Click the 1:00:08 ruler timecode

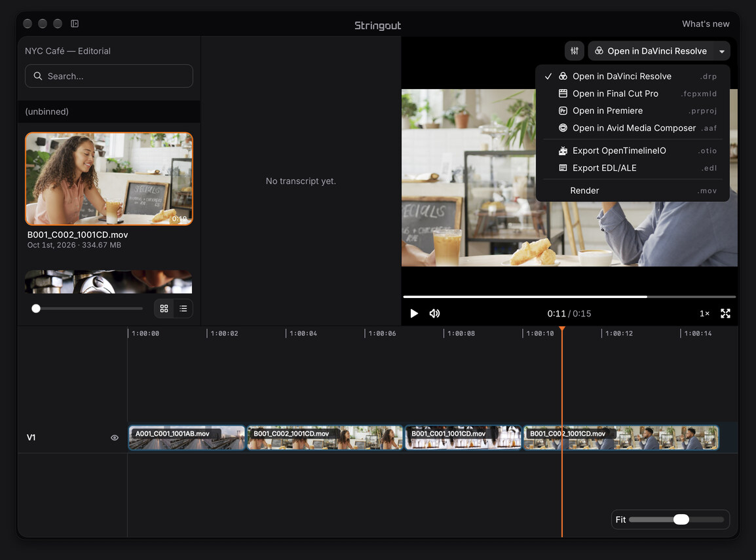click(461, 333)
